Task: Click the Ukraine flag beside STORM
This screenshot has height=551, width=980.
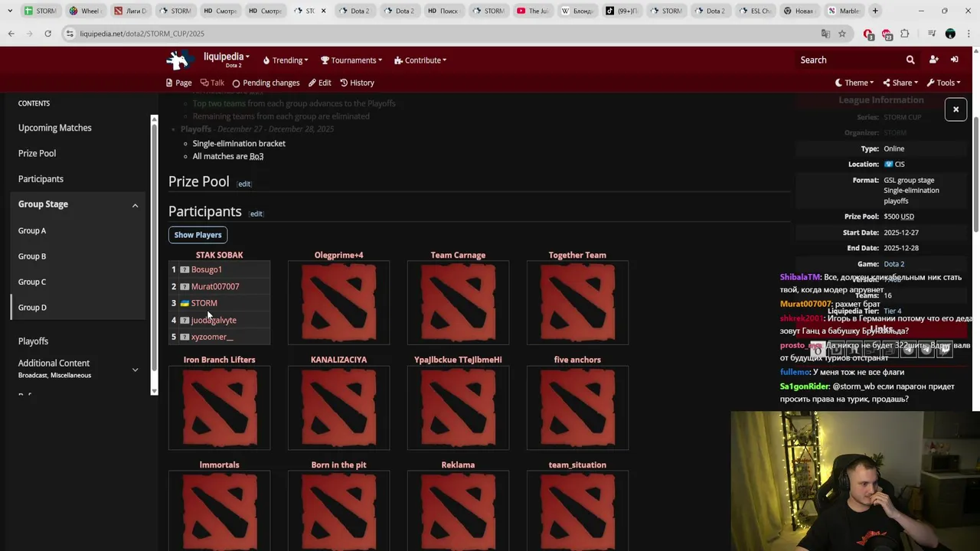Action: tap(185, 303)
